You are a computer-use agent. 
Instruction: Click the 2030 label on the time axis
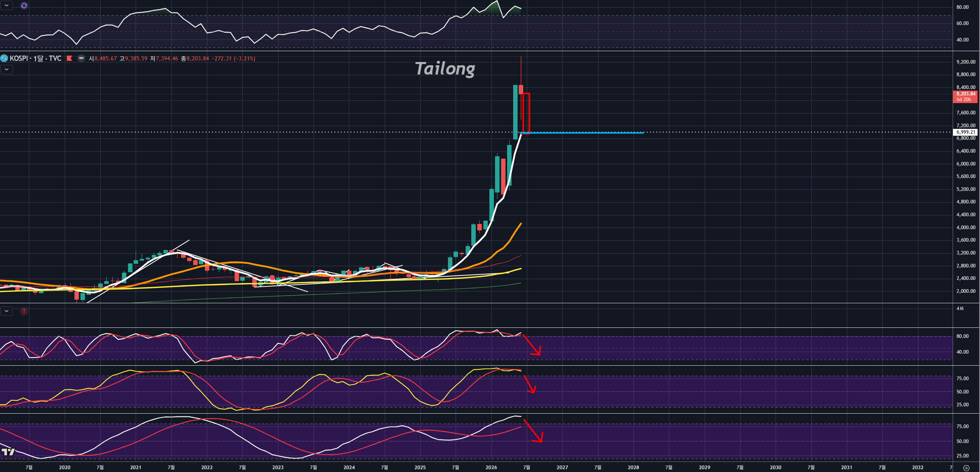[776, 468]
